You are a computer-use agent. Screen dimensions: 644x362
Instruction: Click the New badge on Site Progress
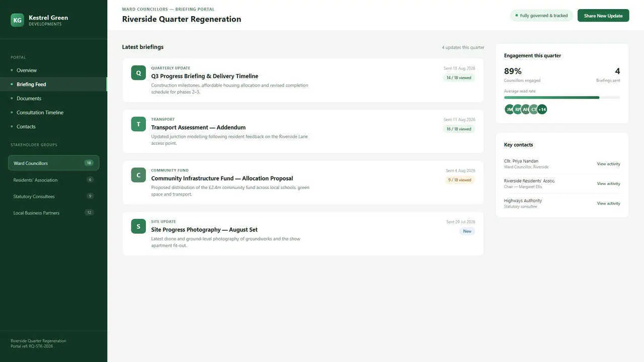coord(467,231)
